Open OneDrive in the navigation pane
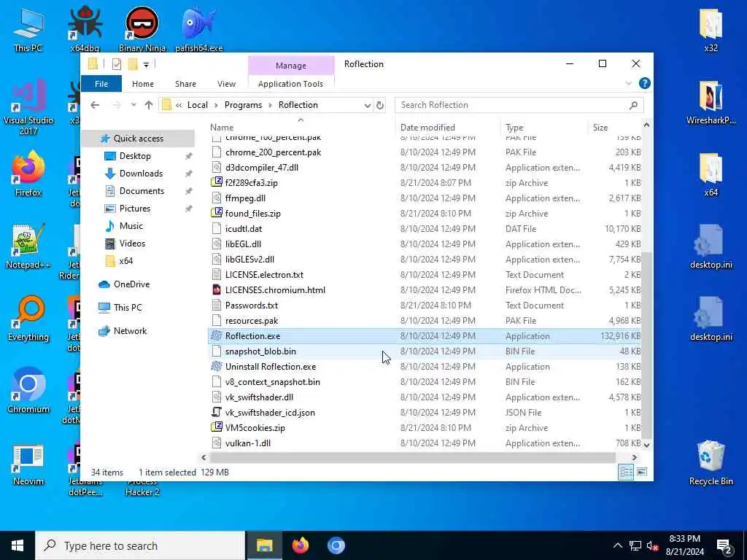The width and height of the screenshot is (747, 560). 131,284
